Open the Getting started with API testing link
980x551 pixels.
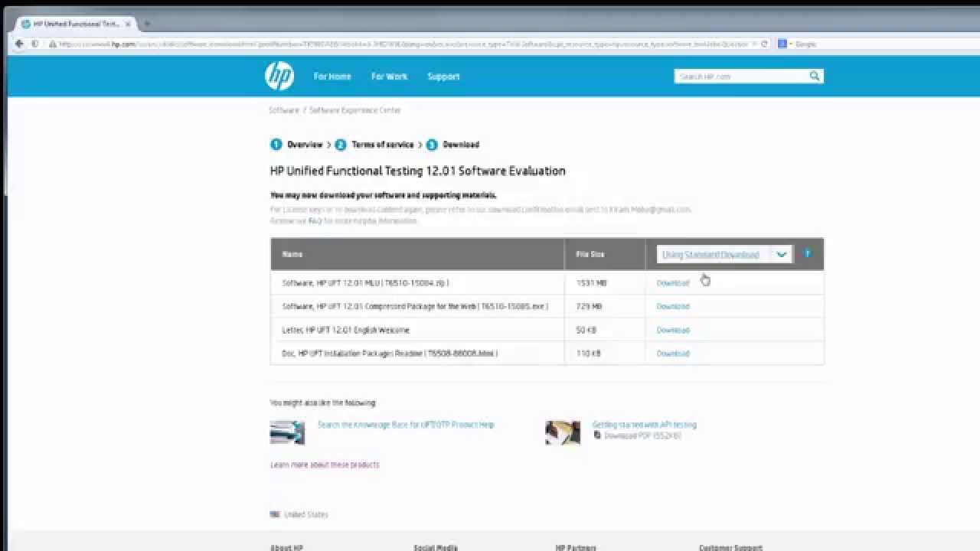pos(645,425)
